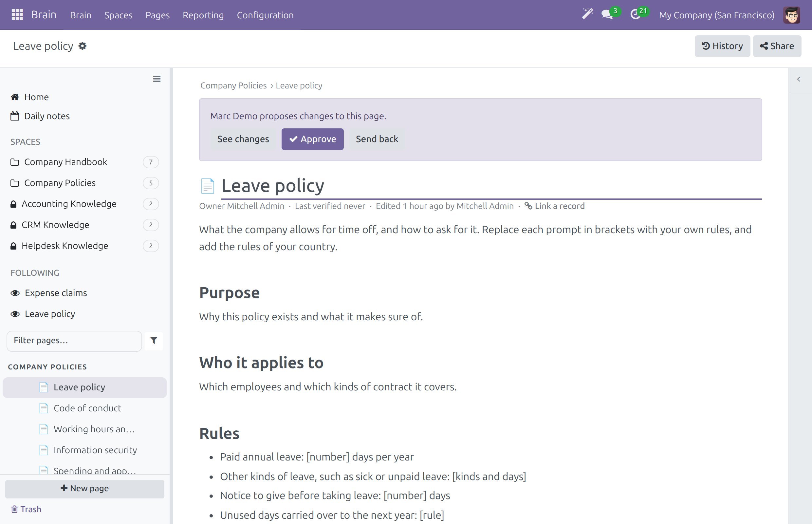Click Send back button
The image size is (812, 524).
377,139
